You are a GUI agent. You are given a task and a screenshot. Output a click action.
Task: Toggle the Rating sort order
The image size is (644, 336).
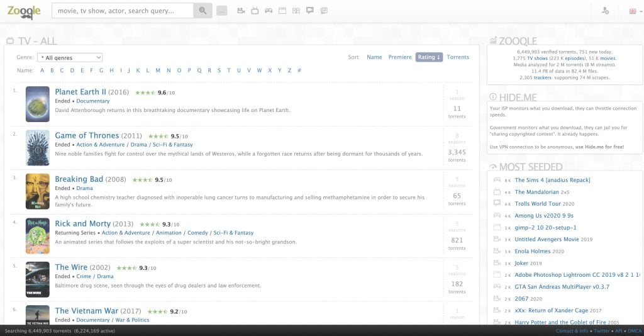[x=429, y=57]
